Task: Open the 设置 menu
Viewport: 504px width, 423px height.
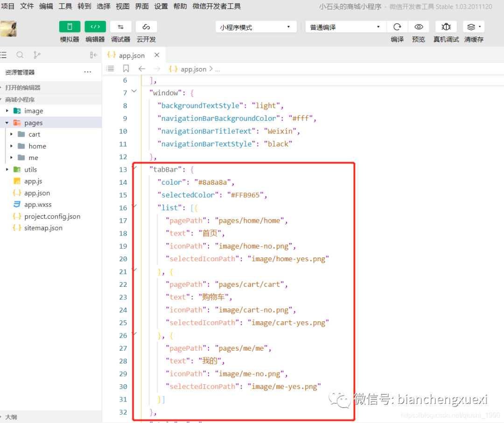Action: coord(161,6)
